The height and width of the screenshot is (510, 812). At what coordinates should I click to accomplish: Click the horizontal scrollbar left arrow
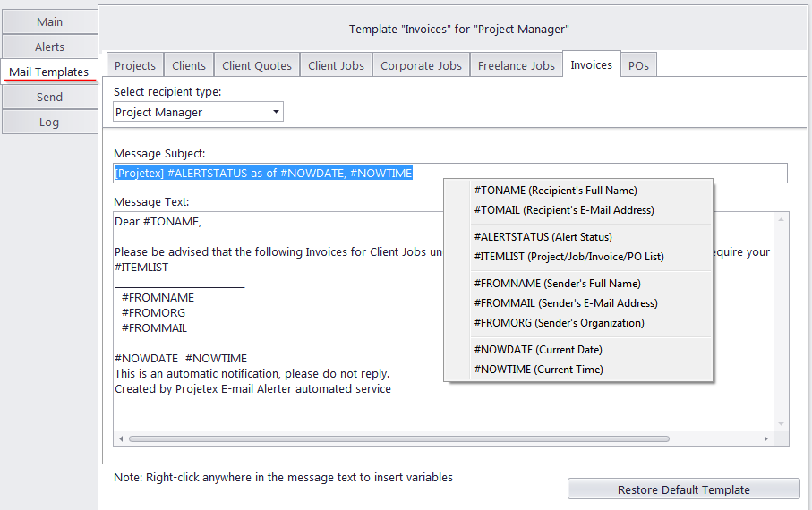(121, 438)
